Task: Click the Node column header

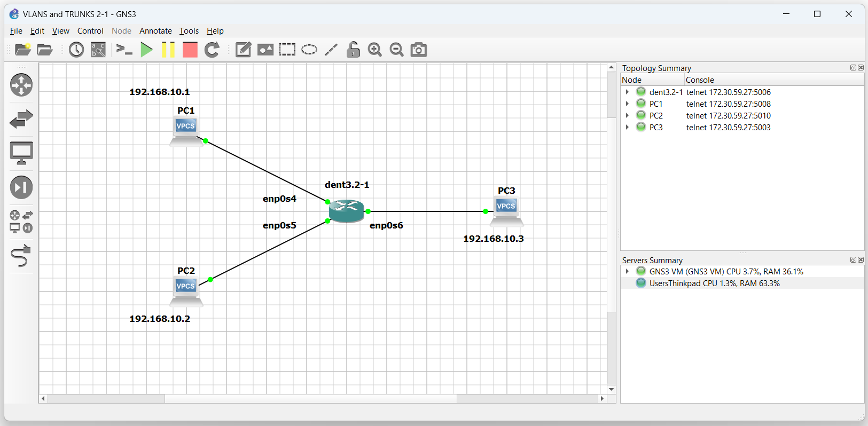Action: (x=652, y=80)
